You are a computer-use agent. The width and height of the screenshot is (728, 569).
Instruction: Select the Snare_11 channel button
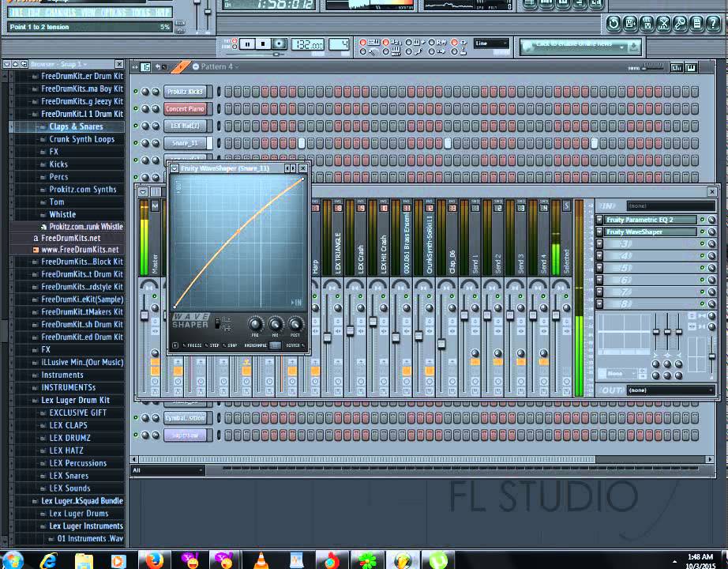(186, 143)
